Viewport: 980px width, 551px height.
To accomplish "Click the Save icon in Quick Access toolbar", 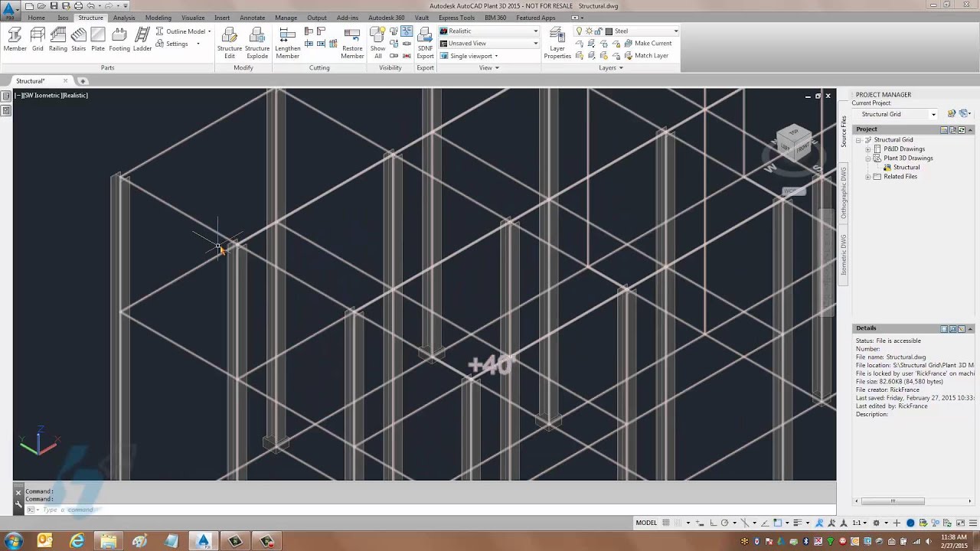I will coord(54,6).
